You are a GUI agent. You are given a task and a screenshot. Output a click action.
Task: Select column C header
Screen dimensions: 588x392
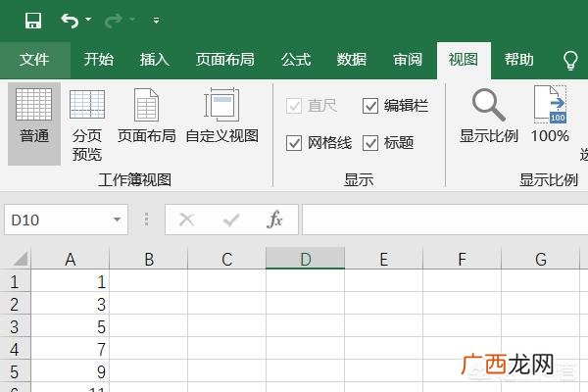(x=227, y=259)
